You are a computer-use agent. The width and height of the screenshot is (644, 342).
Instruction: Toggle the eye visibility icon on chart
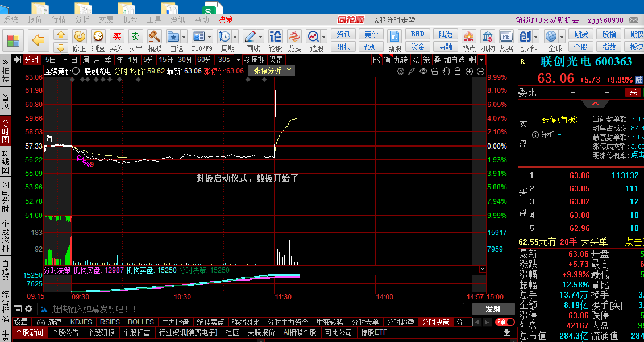coord(423,71)
